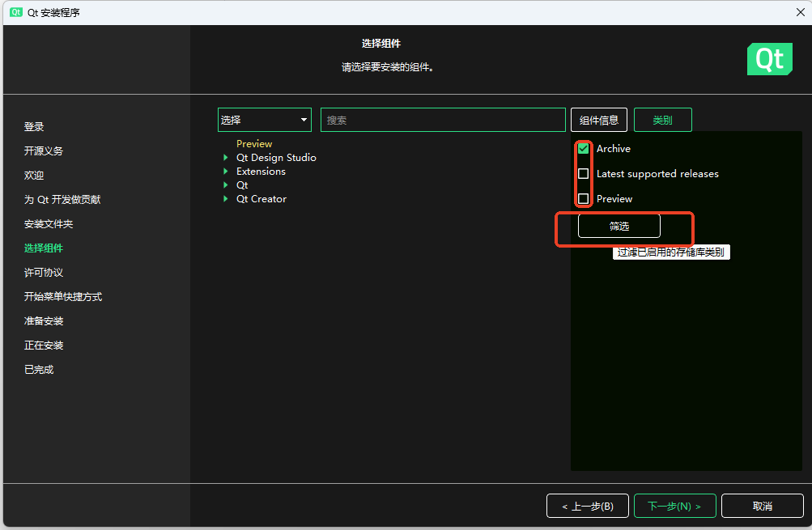Click the Archive label text
The height and width of the screenshot is (530, 812).
coord(614,149)
